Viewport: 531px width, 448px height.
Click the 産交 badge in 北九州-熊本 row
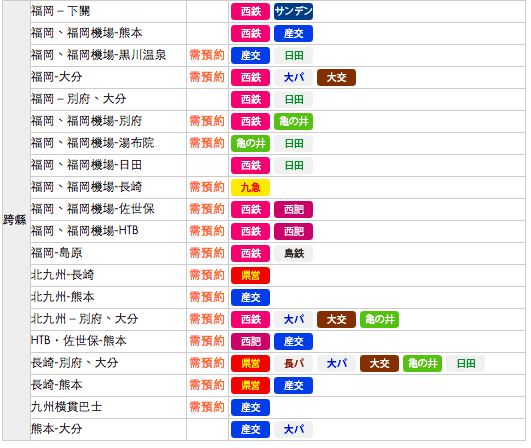pyautogui.click(x=250, y=298)
